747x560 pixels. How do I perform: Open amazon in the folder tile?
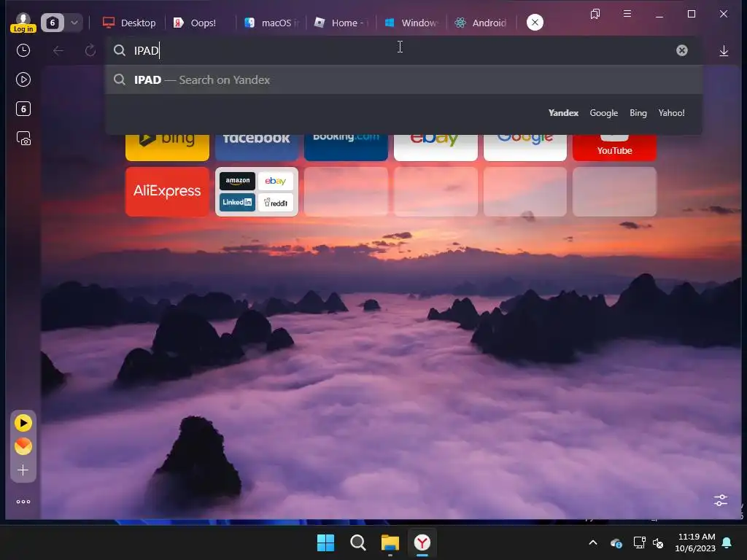point(237,181)
